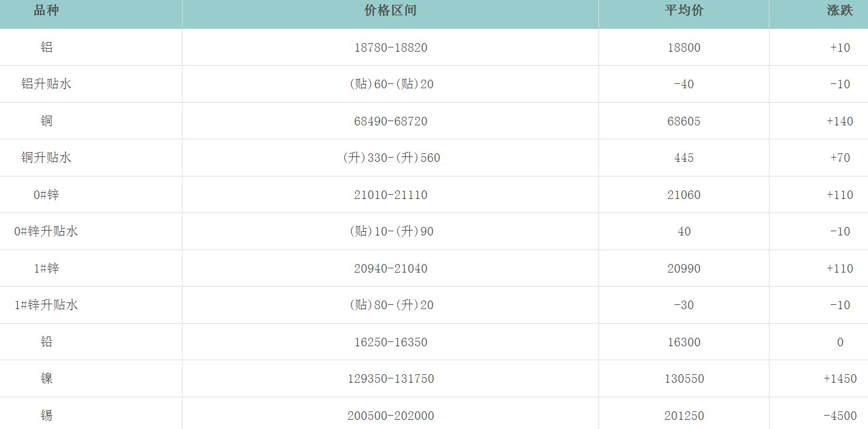
Task: Click nickel change value +1450
Action: pos(839,378)
